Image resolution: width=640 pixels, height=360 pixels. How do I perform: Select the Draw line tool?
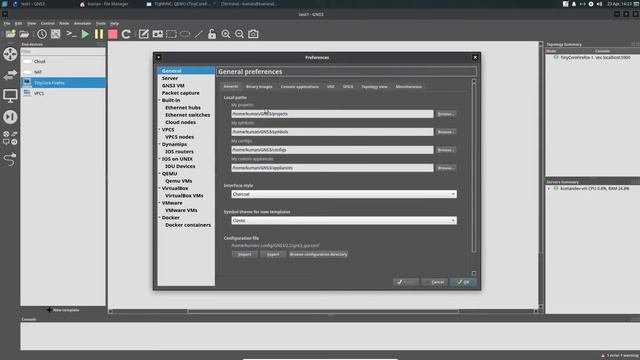click(199, 34)
